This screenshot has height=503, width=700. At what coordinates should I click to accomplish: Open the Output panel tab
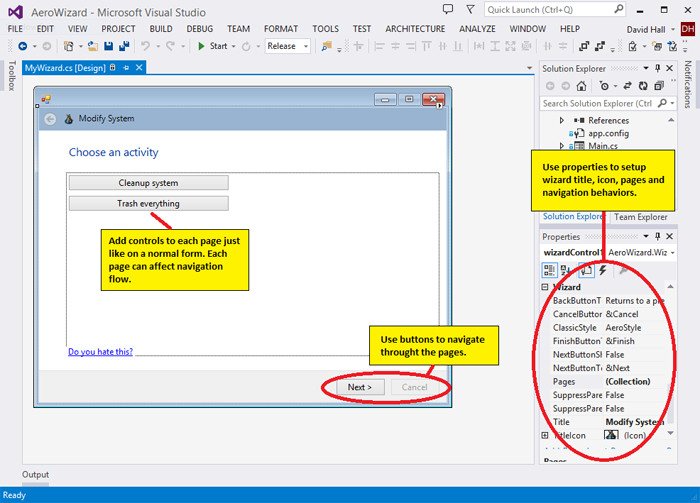[35, 474]
